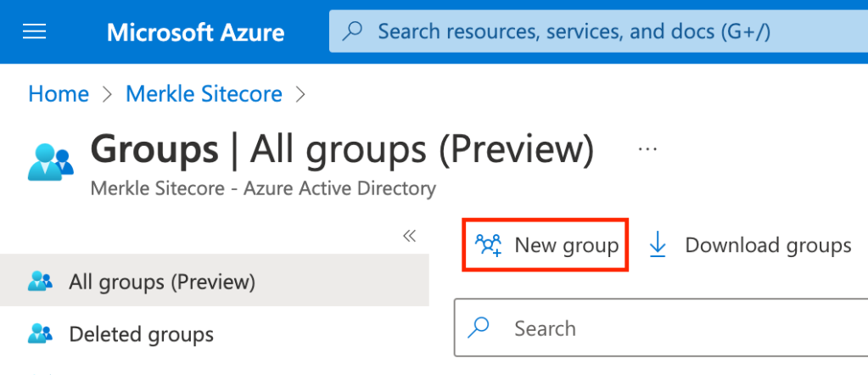Click the Download groups arrow icon
Image resolution: width=868 pixels, height=375 pixels.
click(657, 245)
